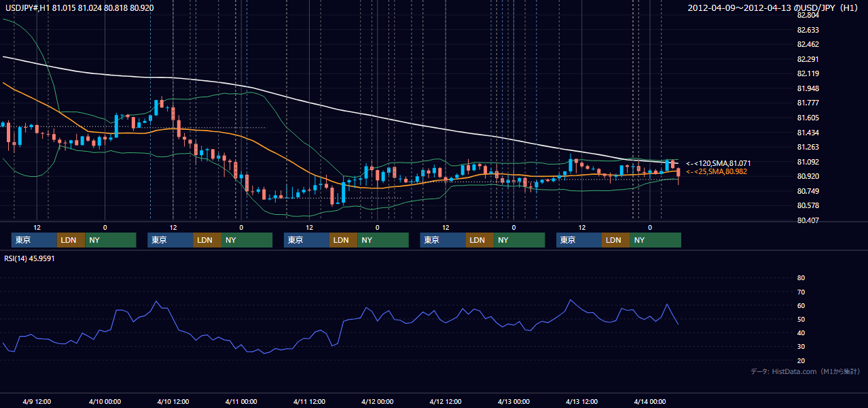Select the 東京 session block for 4/9
The width and height of the screenshot is (868, 408).
(34, 240)
